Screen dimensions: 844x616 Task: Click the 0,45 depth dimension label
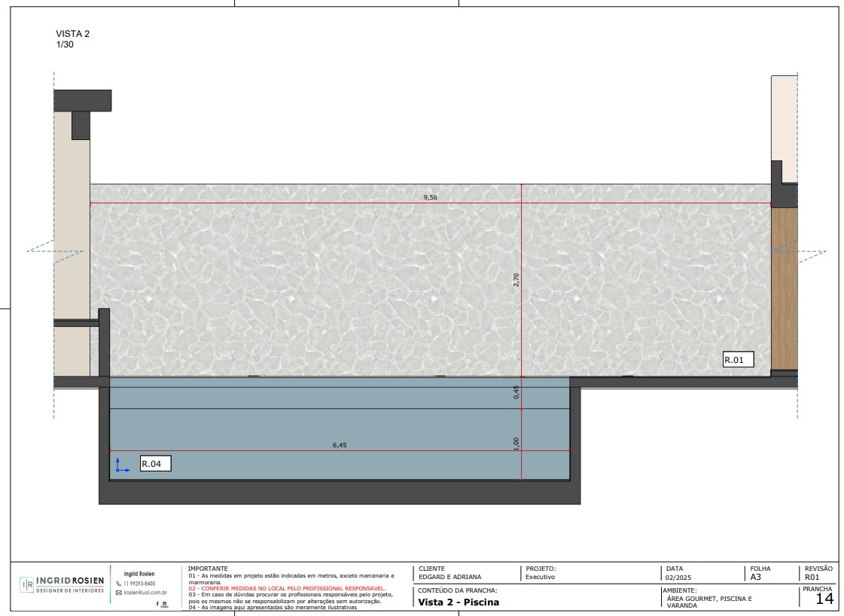point(516,392)
